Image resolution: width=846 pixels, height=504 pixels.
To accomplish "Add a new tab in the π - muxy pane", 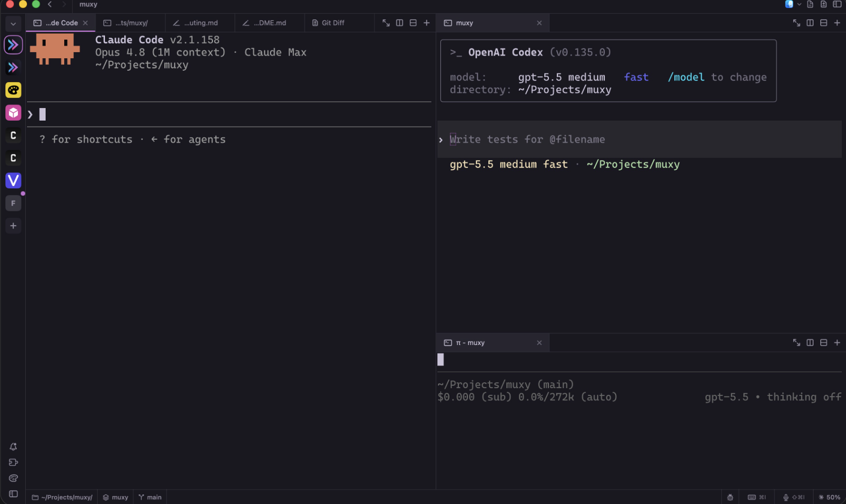I will pyautogui.click(x=837, y=343).
